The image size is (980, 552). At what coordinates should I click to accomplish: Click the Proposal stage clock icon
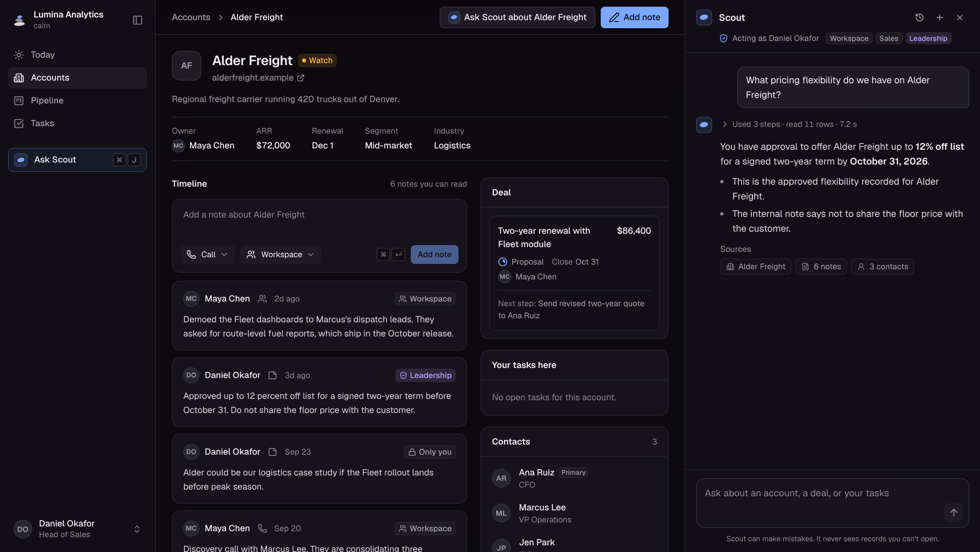[502, 262]
